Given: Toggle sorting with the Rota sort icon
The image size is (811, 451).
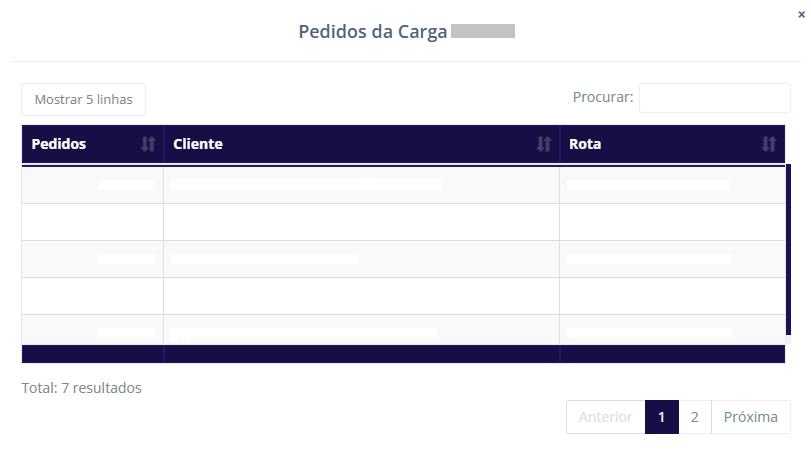Looking at the screenshot, I should pos(768,144).
